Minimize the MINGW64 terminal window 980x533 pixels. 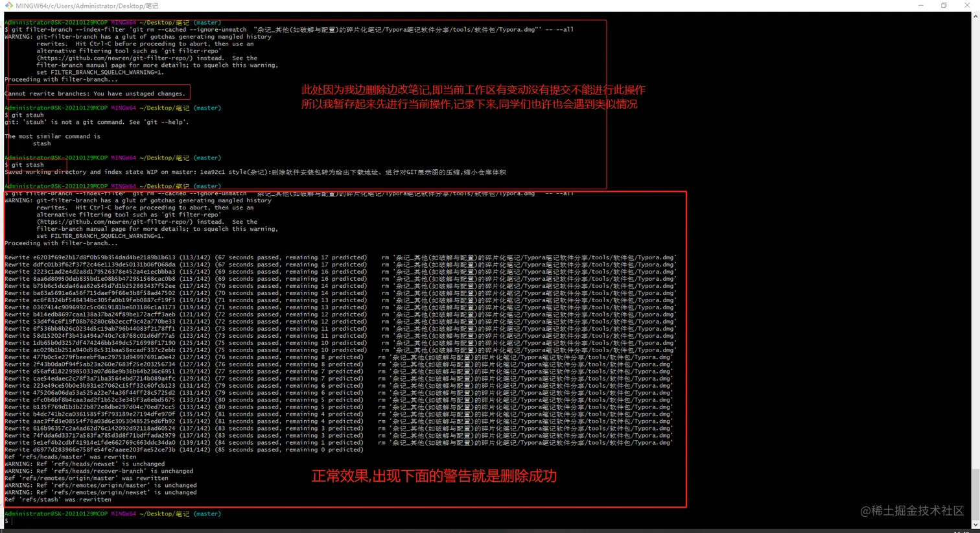coord(920,5)
